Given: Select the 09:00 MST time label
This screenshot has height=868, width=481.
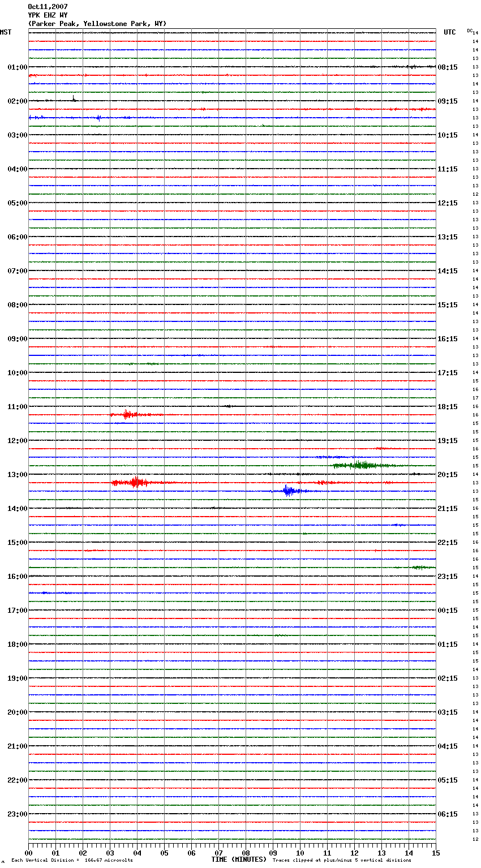Looking at the screenshot, I should tap(18, 339).
